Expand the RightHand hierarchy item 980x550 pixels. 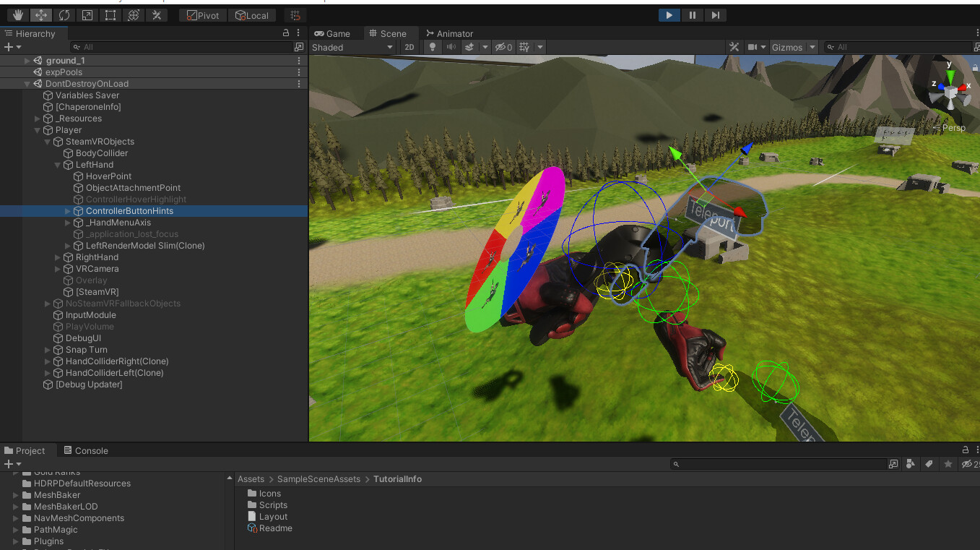click(x=57, y=257)
